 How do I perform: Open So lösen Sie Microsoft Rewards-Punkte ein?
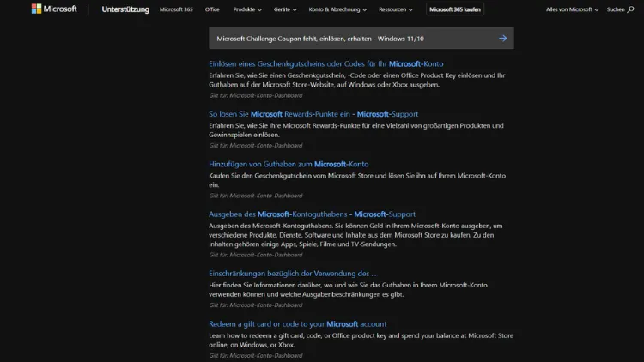click(313, 114)
